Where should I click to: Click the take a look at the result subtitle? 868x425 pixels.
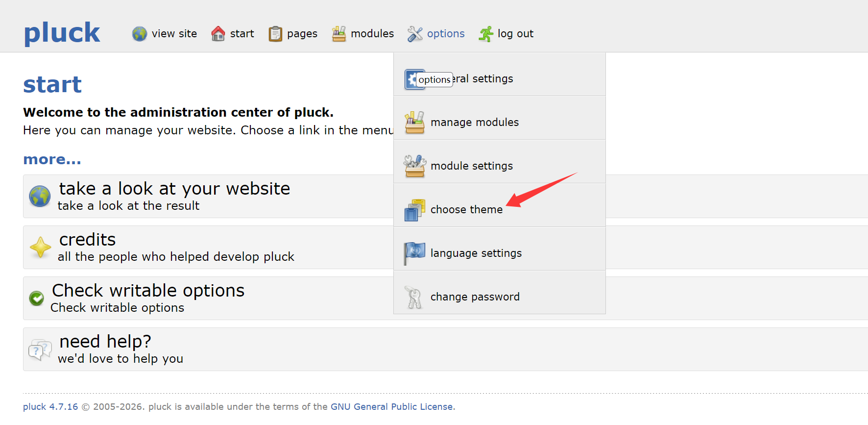click(128, 206)
